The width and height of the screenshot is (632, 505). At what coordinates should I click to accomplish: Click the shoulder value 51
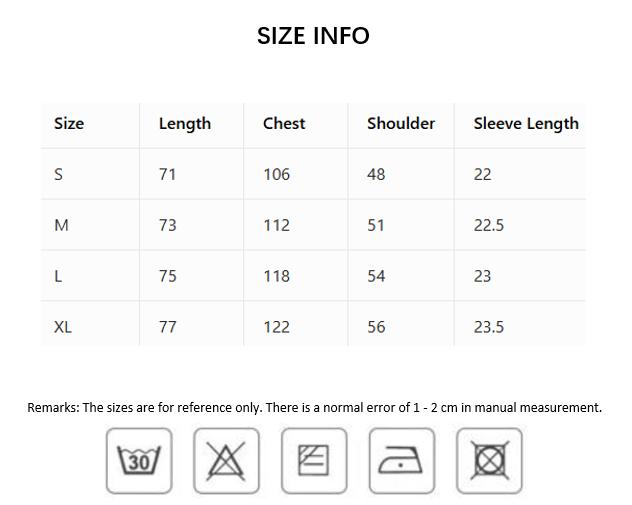(376, 225)
